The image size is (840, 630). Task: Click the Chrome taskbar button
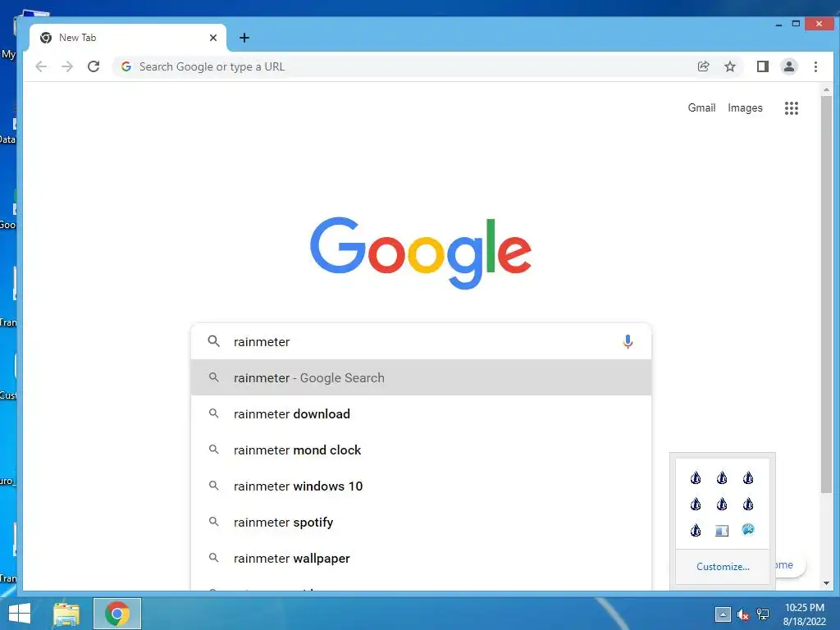click(117, 614)
